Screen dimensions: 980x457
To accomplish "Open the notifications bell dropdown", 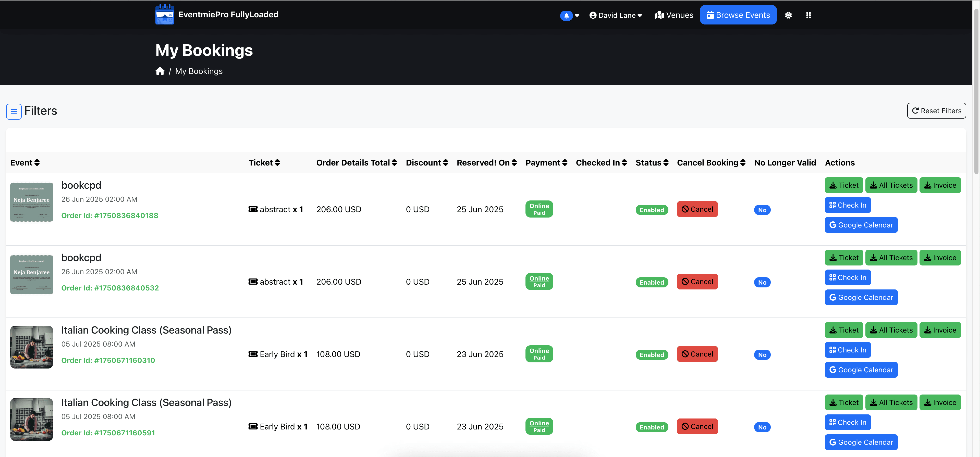I will click(569, 15).
